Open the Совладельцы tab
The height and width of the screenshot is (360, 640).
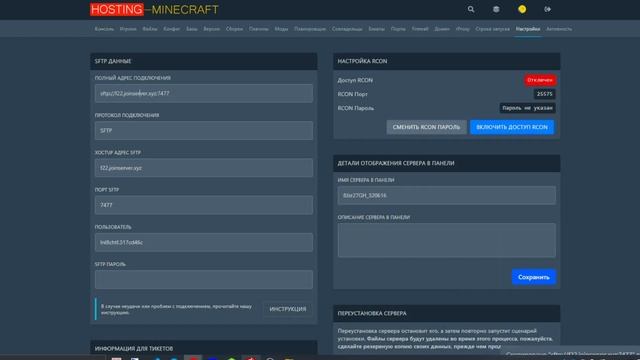[347, 29]
